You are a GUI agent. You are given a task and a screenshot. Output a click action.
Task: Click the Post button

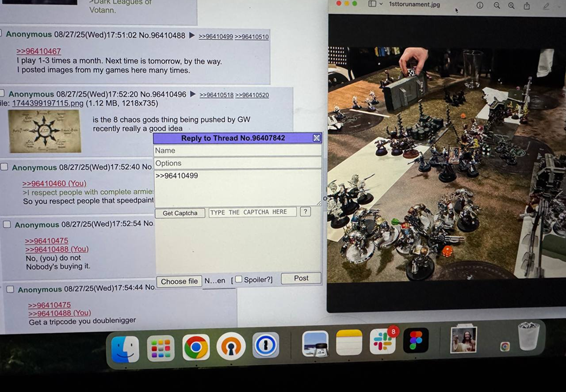click(301, 278)
